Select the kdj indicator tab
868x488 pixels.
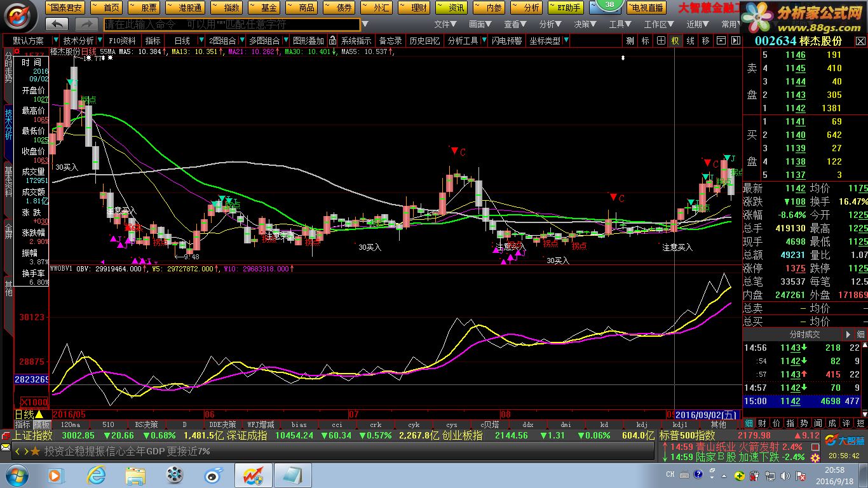pos(642,424)
